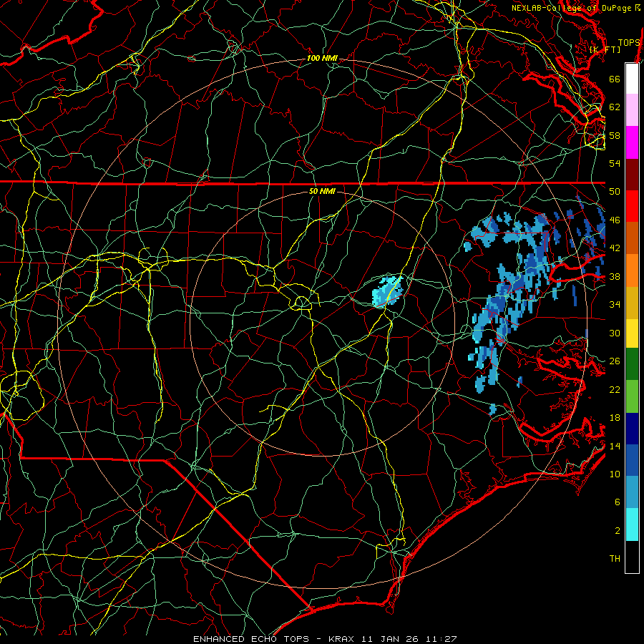Click the 'TH' threshold label
644x644 pixels.
click(615, 559)
